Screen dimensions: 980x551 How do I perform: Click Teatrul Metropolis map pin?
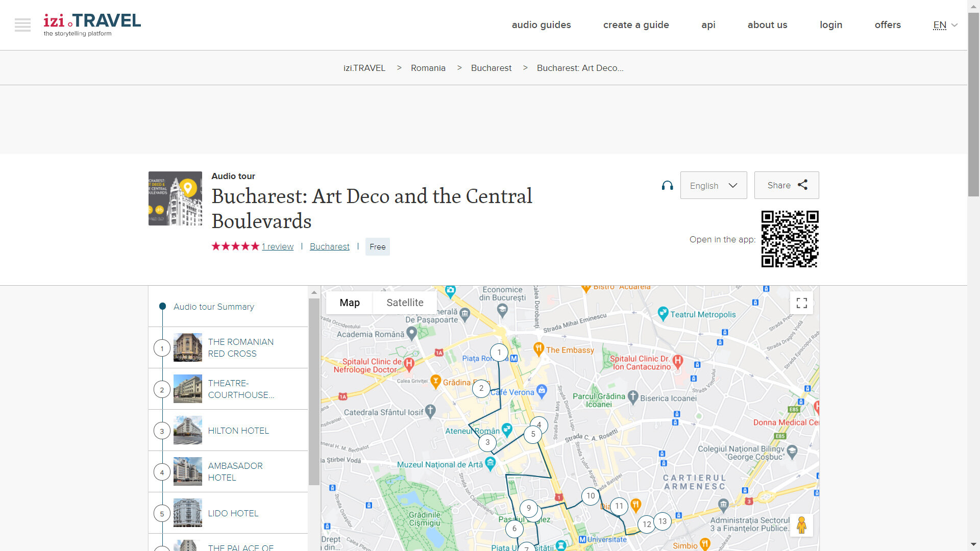click(x=663, y=313)
